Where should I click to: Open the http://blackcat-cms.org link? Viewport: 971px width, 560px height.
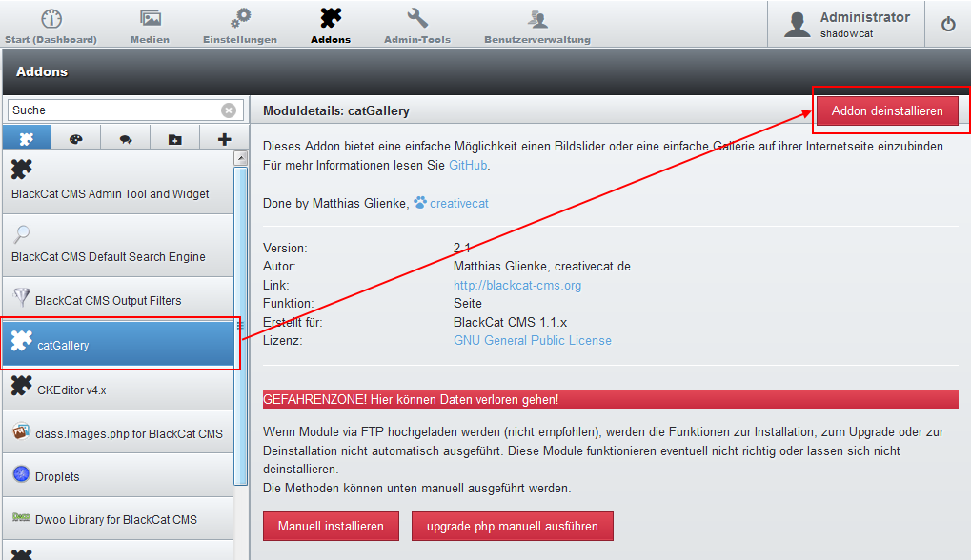coord(517,286)
